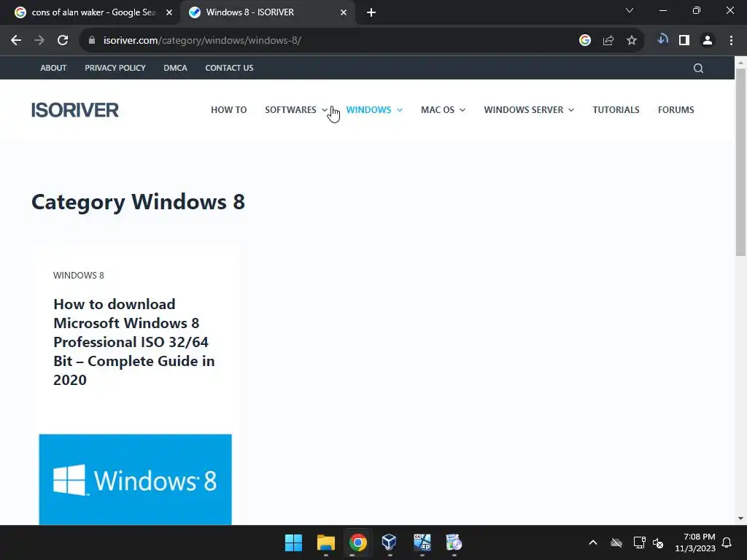Open the clock and calendar flyout
This screenshot has height=560, width=747.
pos(695,542)
